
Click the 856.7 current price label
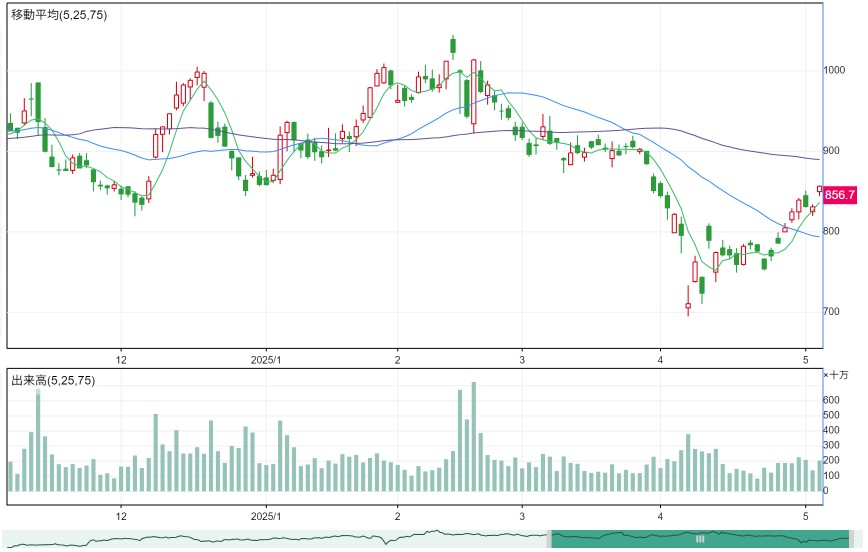pyautogui.click(x=840, y=195)
